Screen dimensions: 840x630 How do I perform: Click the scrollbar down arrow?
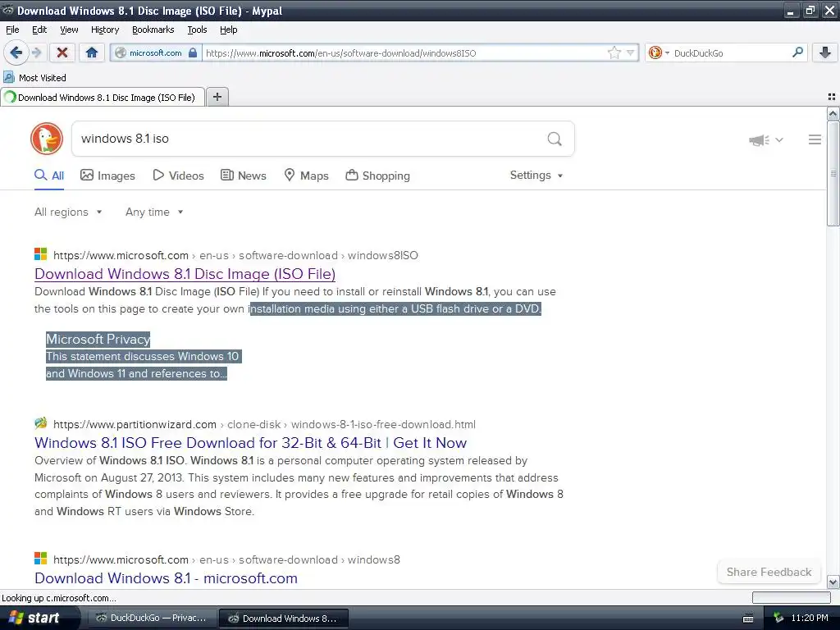coord(833,582)
